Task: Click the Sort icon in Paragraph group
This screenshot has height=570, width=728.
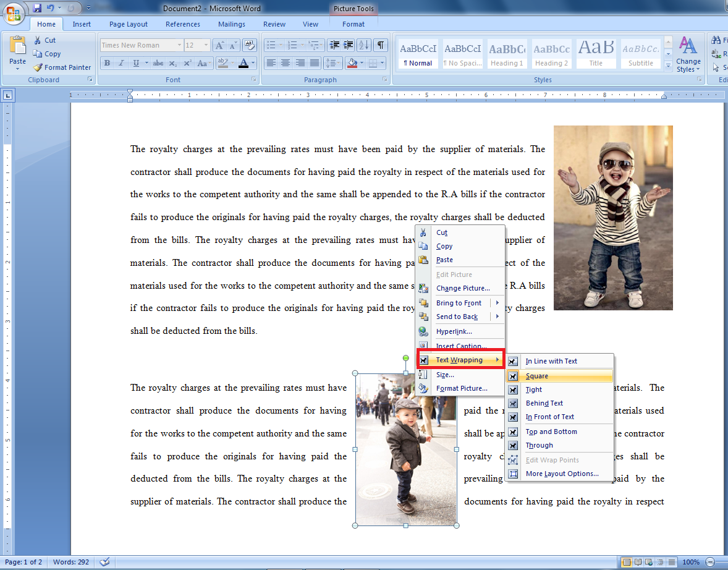Action: click(365, 45)
